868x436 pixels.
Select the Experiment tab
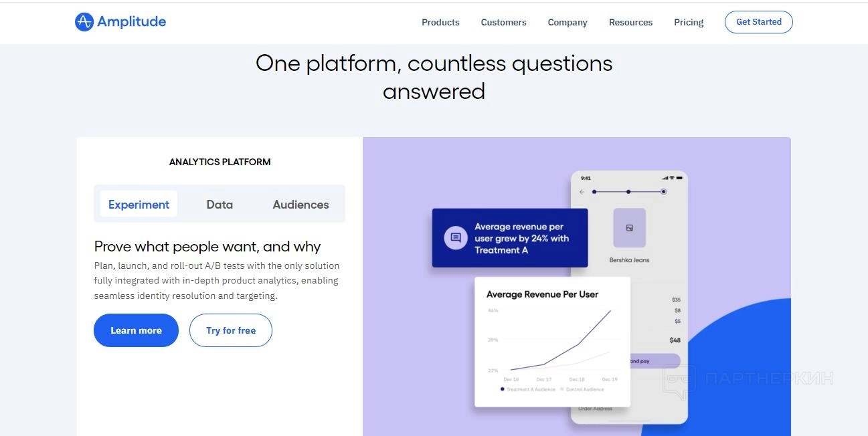139,205
